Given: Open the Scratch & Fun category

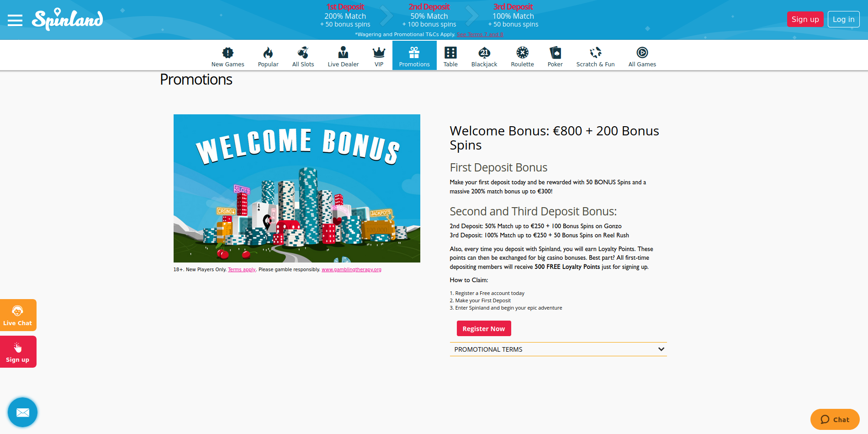Looking at the screenshot, I should point(595,56).
